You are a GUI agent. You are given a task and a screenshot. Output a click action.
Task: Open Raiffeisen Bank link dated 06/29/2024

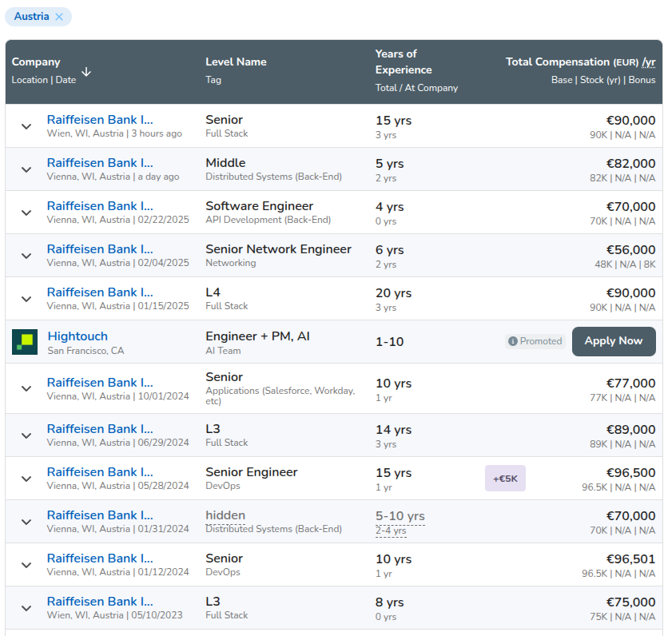point(100,429)
